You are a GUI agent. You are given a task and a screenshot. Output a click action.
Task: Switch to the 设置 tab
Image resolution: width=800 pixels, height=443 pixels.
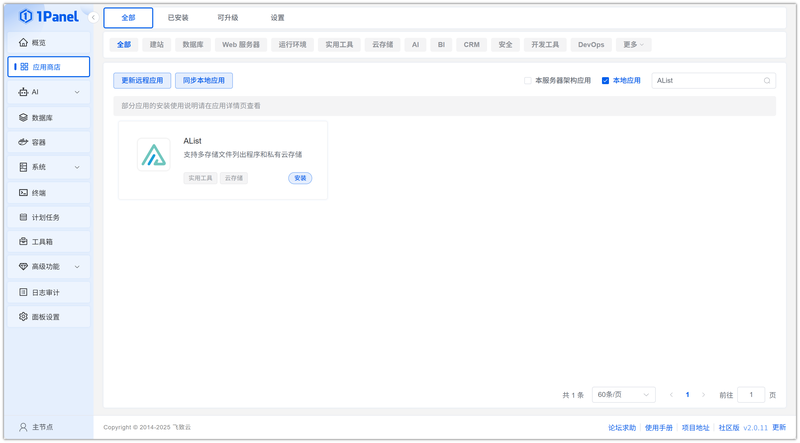pyautogui.click(x=278, y=18)
